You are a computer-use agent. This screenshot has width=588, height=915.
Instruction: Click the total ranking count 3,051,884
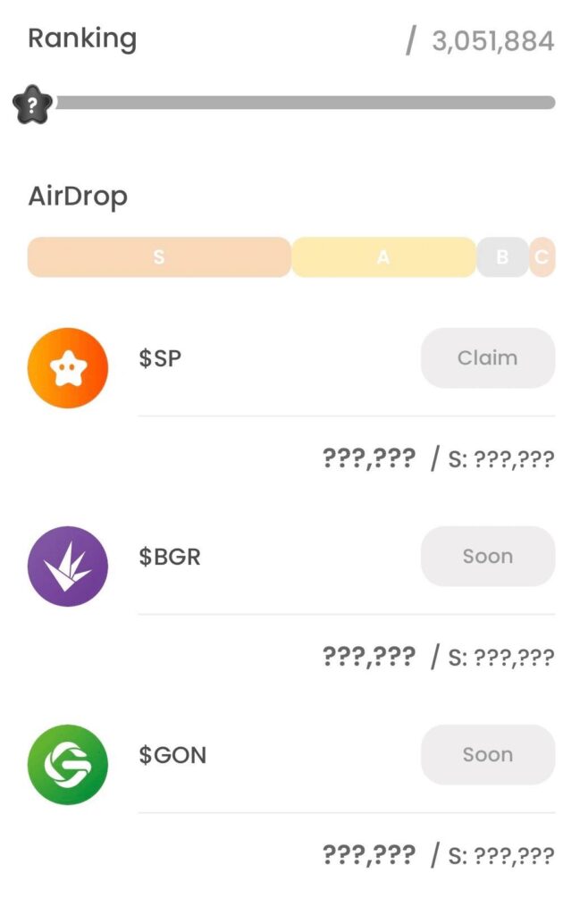click(493, 41)
